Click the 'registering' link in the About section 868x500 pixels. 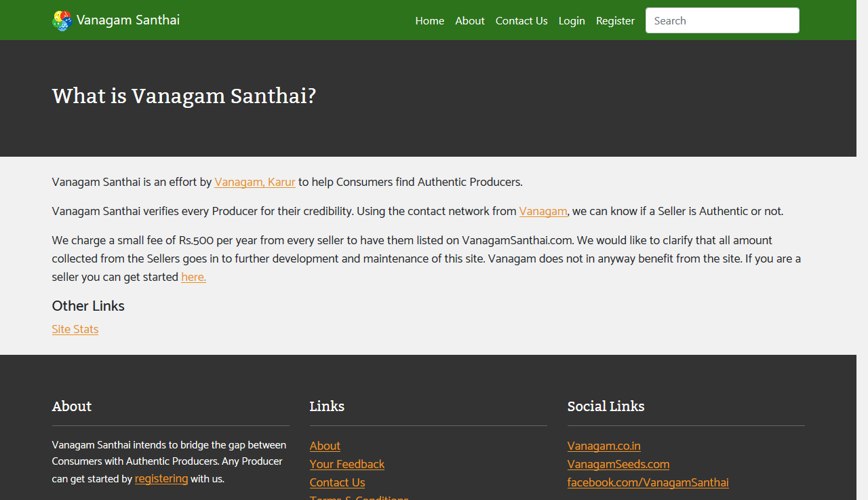coord(161,478)
